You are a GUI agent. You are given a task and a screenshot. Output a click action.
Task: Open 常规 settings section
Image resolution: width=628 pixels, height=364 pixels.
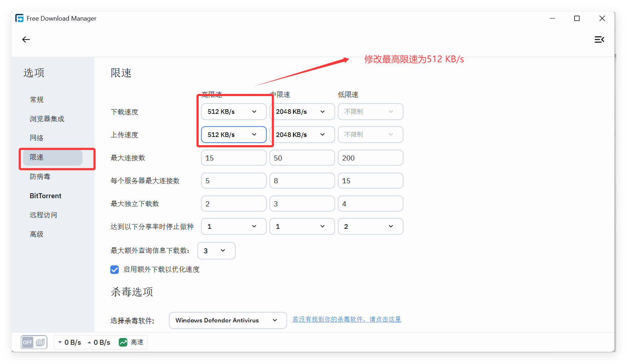[37, 100]
